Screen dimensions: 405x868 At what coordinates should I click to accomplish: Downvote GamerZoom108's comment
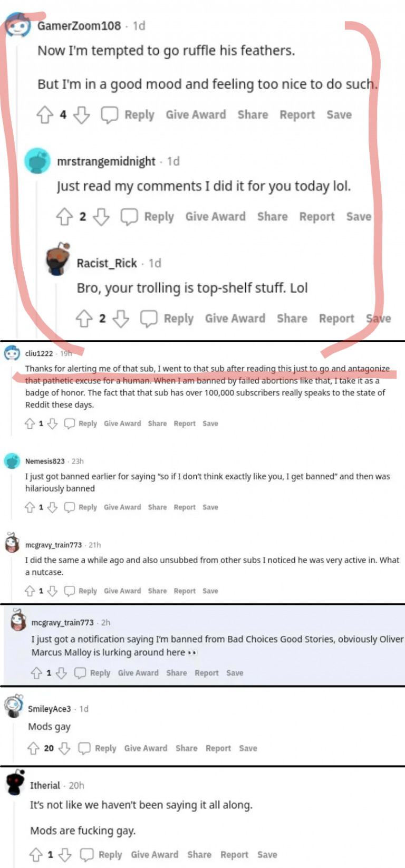tap(81, 115)
